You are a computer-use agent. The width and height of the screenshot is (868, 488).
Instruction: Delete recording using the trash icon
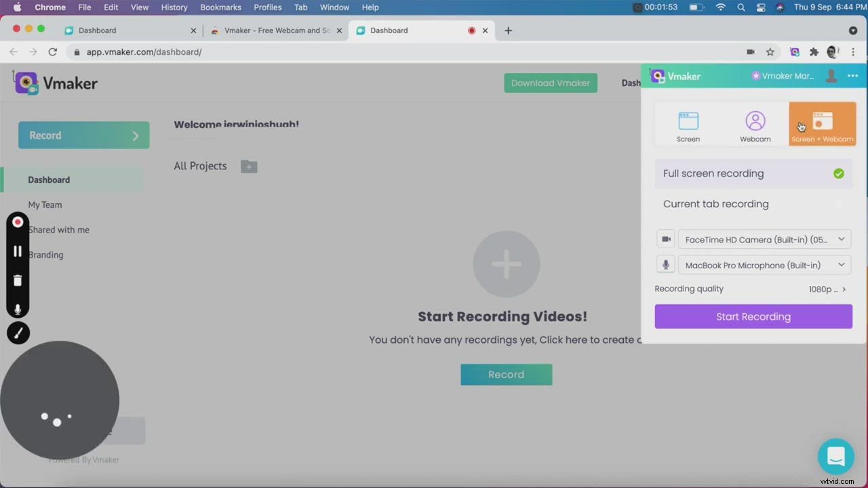point(18,280)
